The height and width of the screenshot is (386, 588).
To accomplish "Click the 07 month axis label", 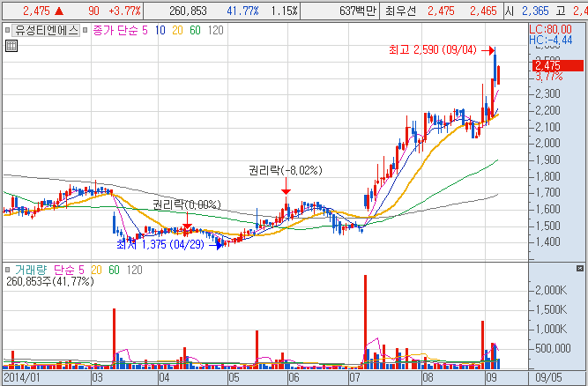I will [354, 377].
